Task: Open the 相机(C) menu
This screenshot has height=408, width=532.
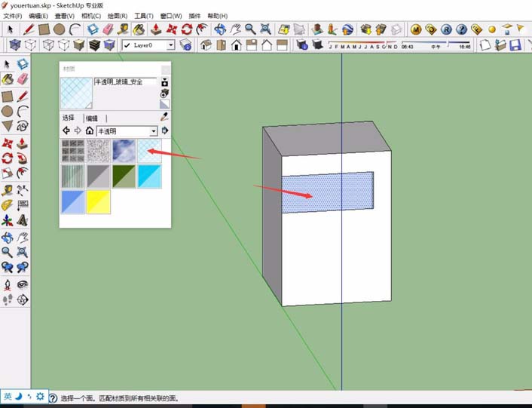Action: pos(90,16)
